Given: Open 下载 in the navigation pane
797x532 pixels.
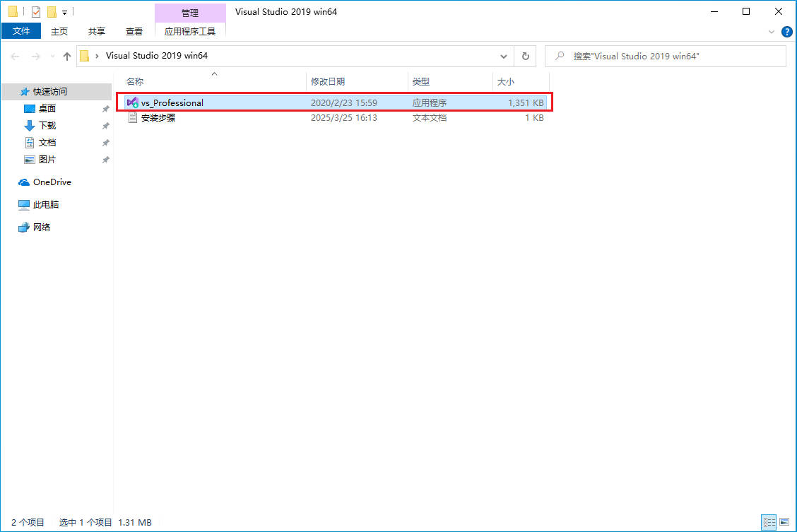Looking at the screenshot, I should point(47,126).
